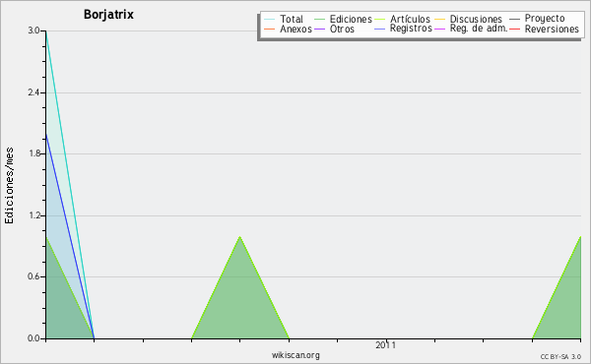Click the 3.0 y-axis value
The width and height of the screenshot is (591, 364).
tap(33, 30)
